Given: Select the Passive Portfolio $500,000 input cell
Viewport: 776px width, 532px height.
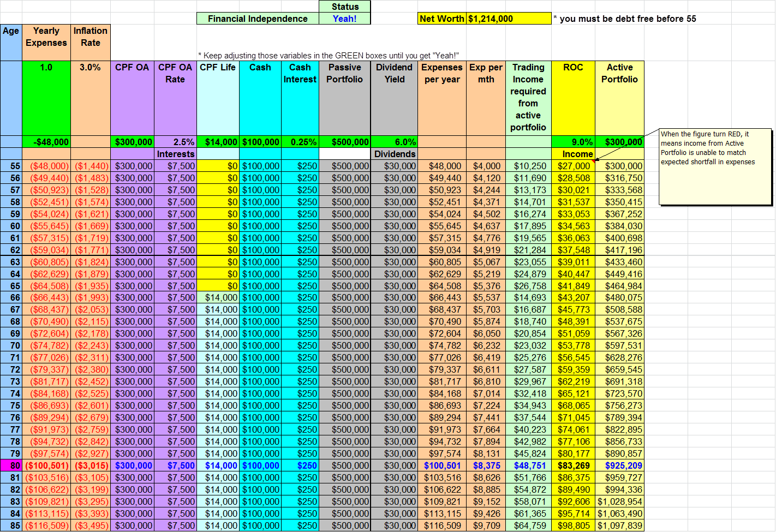Looking at the screenshot, I should coord(345,142).
